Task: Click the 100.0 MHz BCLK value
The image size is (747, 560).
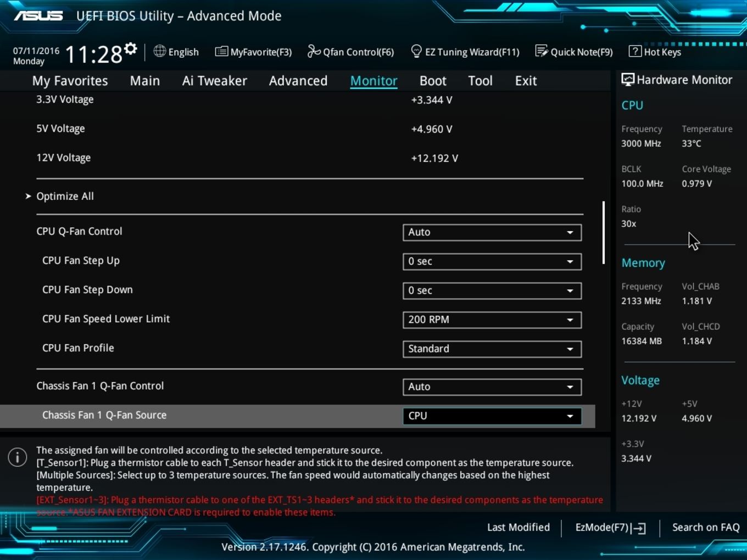Action: pos(642,183)
